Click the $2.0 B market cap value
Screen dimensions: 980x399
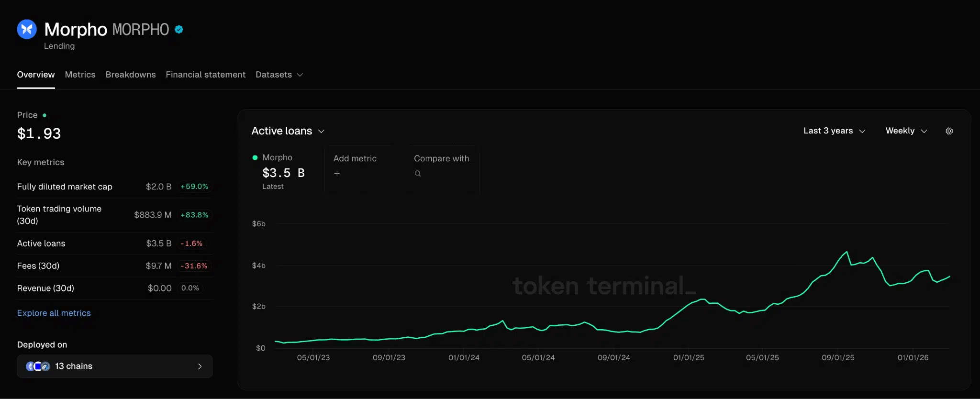click(159, 187)
